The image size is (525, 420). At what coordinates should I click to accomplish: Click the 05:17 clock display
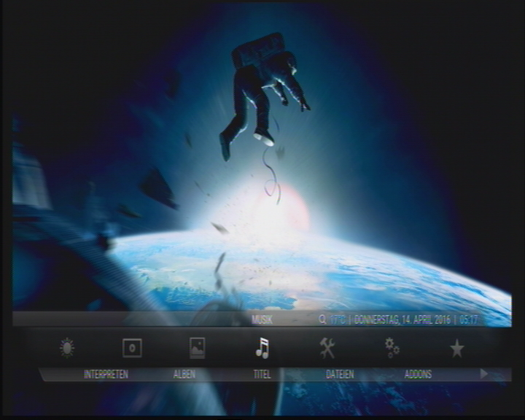tap(469, 319)
